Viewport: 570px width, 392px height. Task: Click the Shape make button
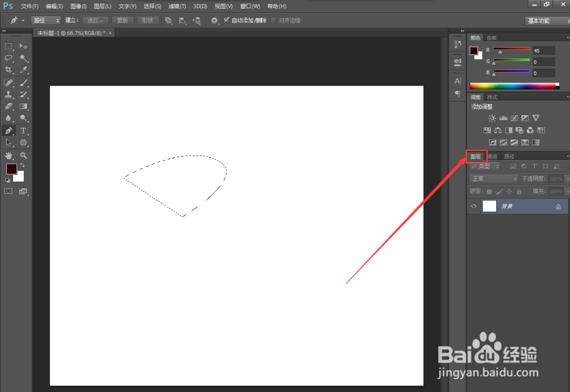[x=148, y=21]
